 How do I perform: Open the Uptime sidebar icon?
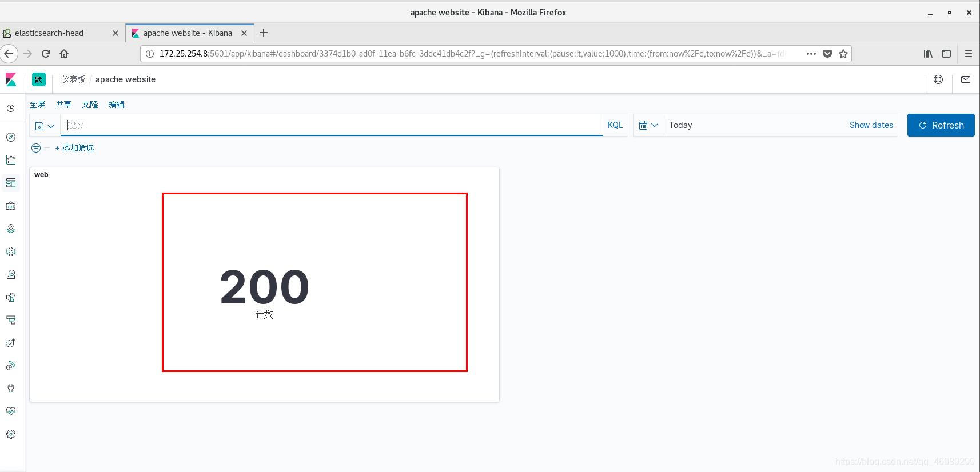click(x=11, y=343)
